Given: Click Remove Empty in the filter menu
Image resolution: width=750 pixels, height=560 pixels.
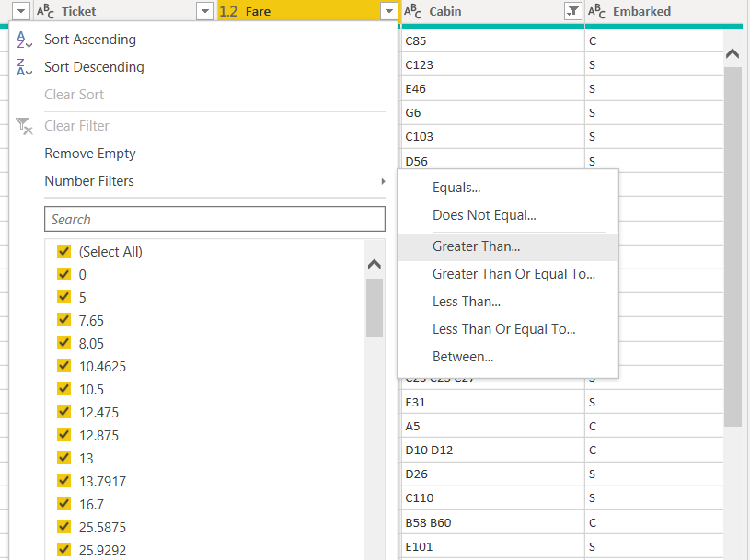Looking at the screenshot, I should [90, 154].
